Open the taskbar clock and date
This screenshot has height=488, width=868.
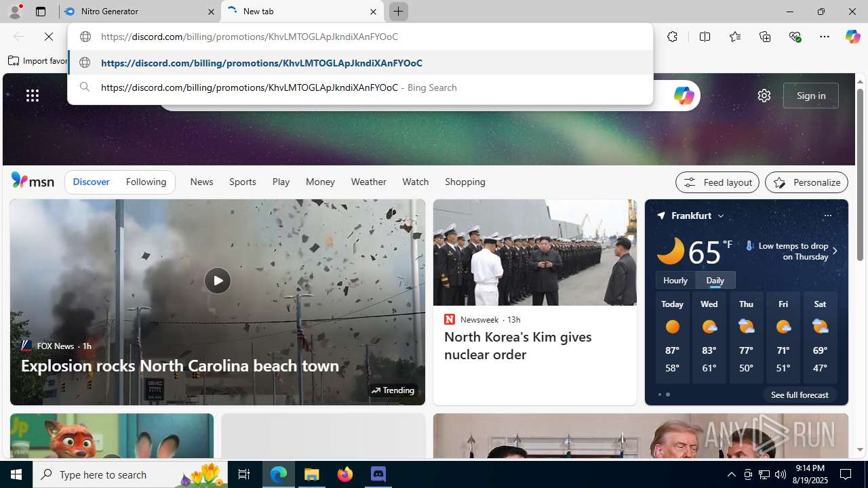click(810, 474)
